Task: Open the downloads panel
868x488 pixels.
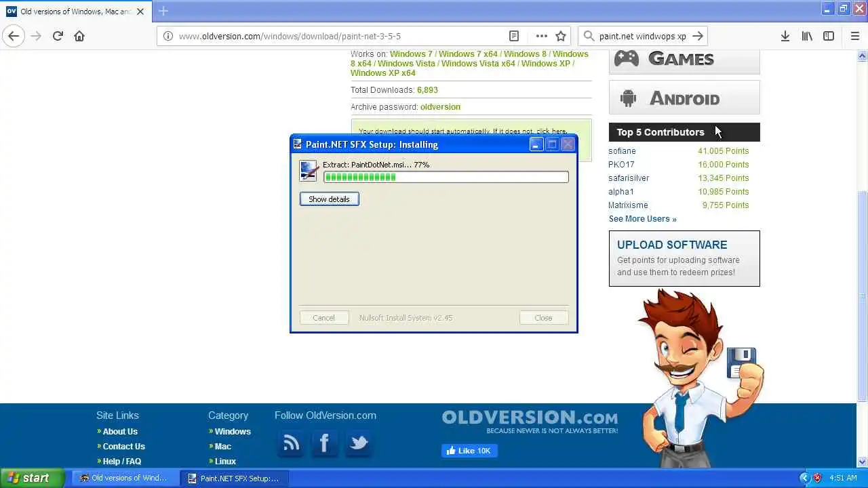Action: coord(785,36)
